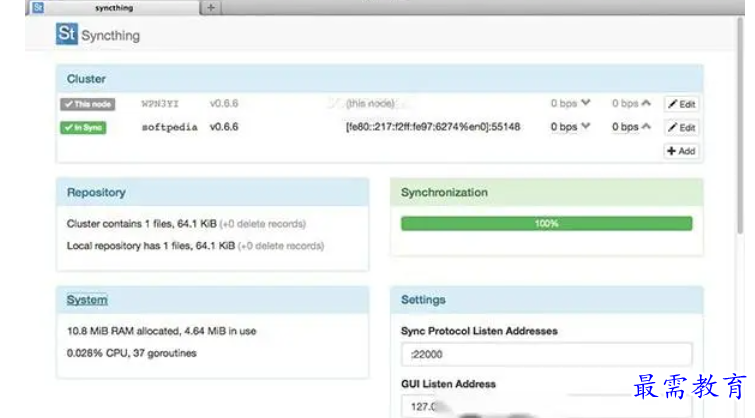755x418 pixels.
Task: Click the 100% synchronization progress bar
Action: [x=547, y=223]
